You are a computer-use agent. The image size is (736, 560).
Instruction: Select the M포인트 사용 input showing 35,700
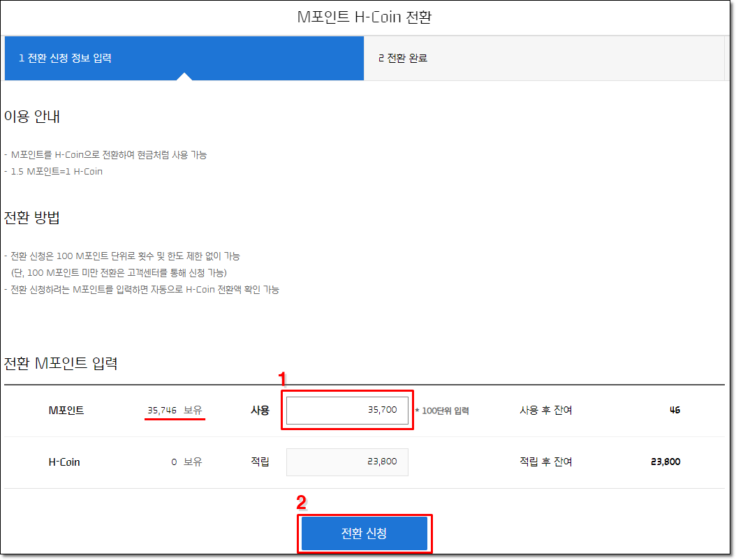pos(347,410)
